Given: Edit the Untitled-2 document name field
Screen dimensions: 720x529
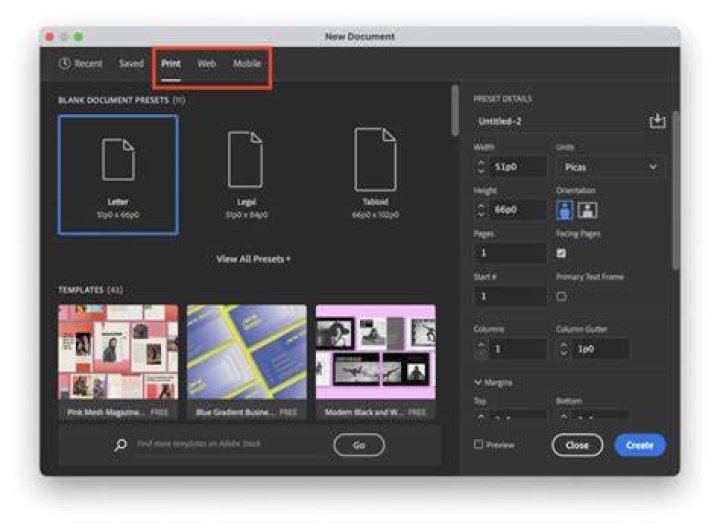Looking at the screenshot, I should point(558,121).
